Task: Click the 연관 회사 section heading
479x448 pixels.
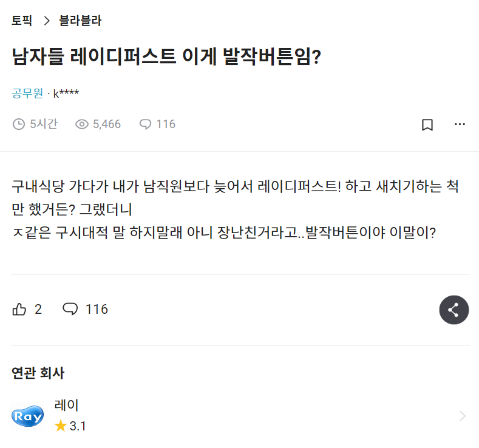Action: click(38, 373)
